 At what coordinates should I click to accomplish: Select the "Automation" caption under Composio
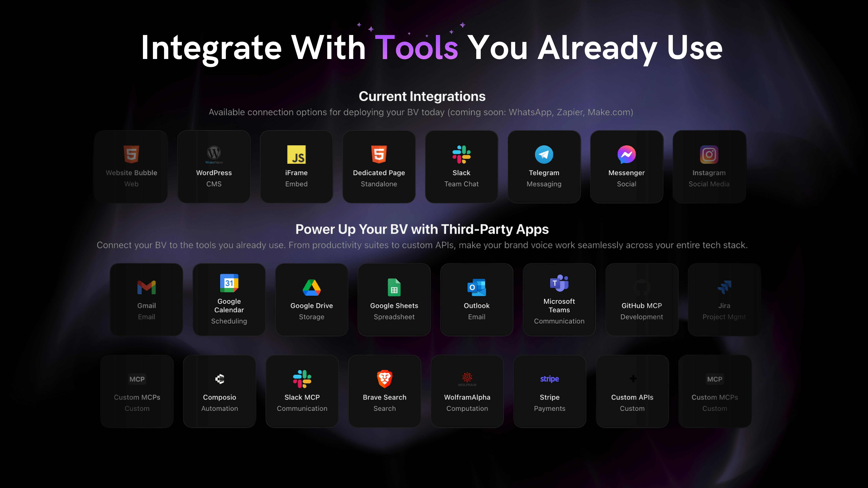click(x=220, y=408)
